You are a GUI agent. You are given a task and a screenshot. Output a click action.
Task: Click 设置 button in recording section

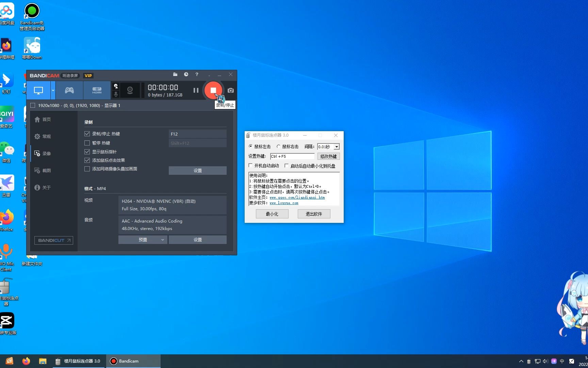click(x=198, y=170)
